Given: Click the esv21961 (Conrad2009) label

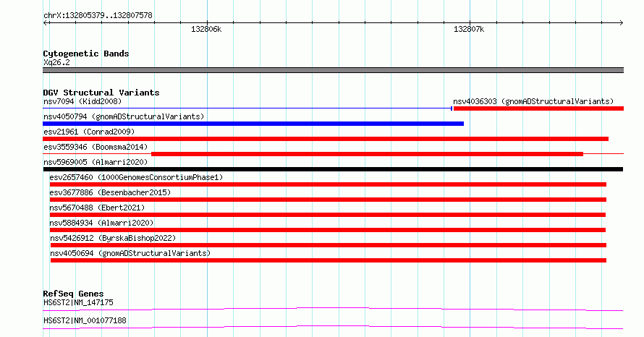Looking at the screenshot, I should coord(89,132).
